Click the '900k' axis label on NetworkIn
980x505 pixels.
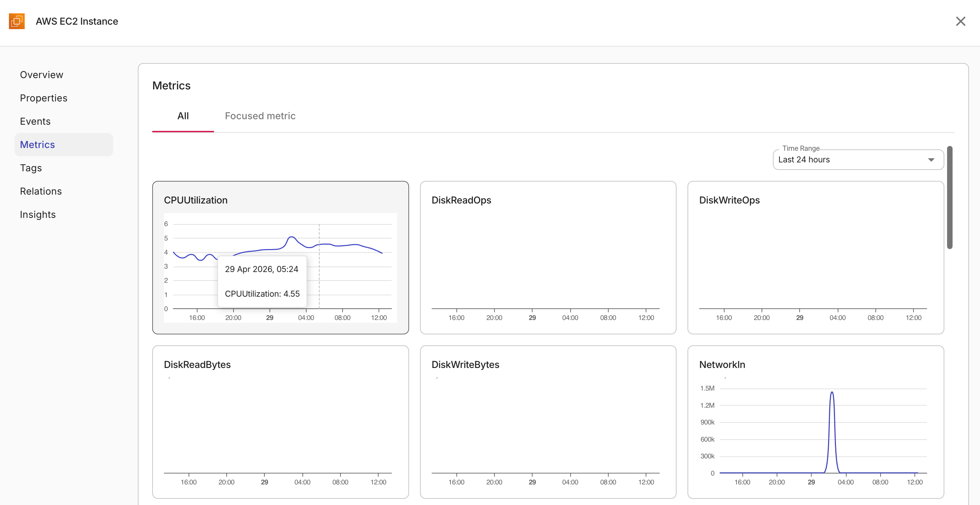(707, 422)
